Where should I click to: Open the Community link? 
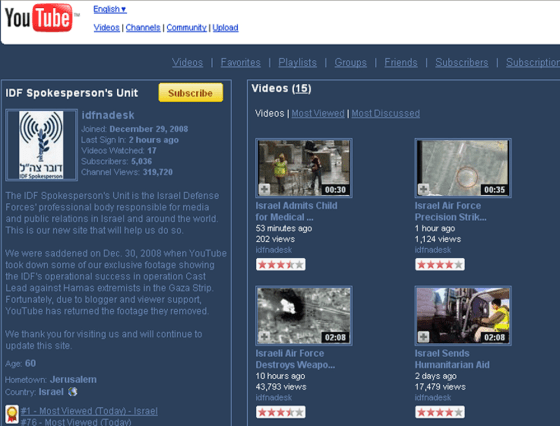tap(186, 27)
